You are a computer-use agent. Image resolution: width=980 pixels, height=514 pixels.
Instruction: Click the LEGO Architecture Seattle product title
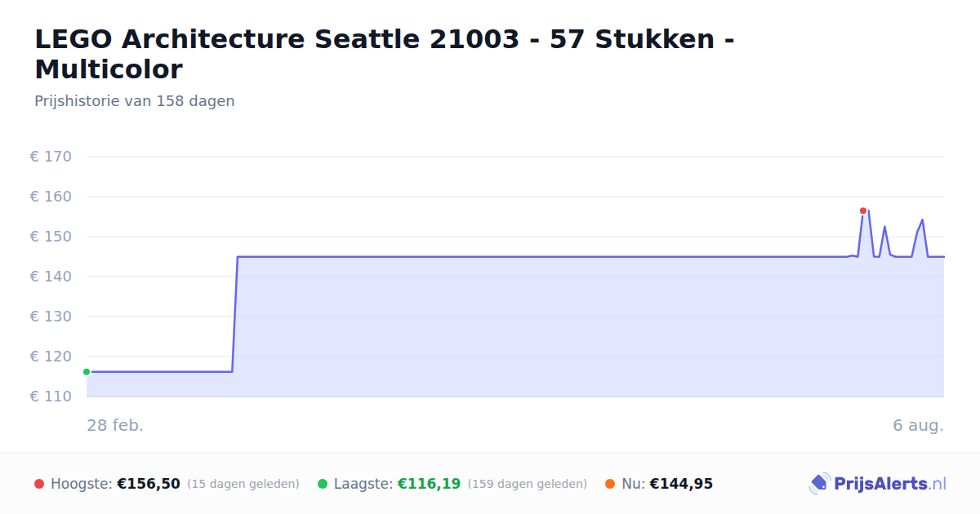(x=384, y=54)
